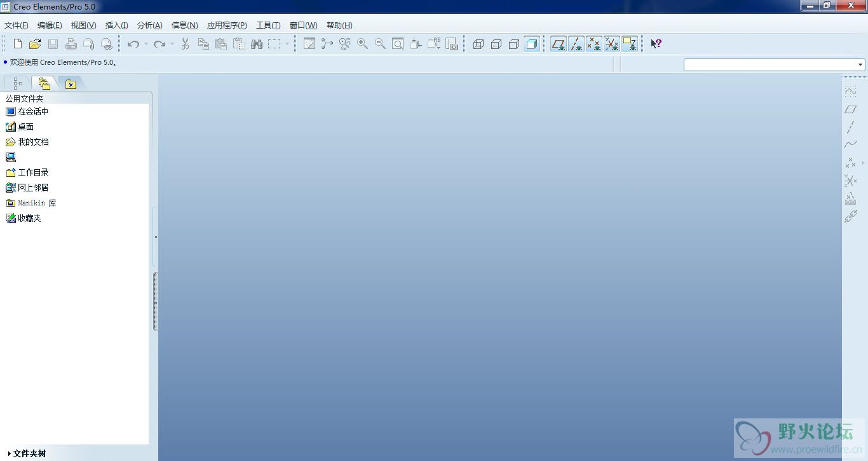Click the Datum Point tool in right toolbar

coord(850,163)
